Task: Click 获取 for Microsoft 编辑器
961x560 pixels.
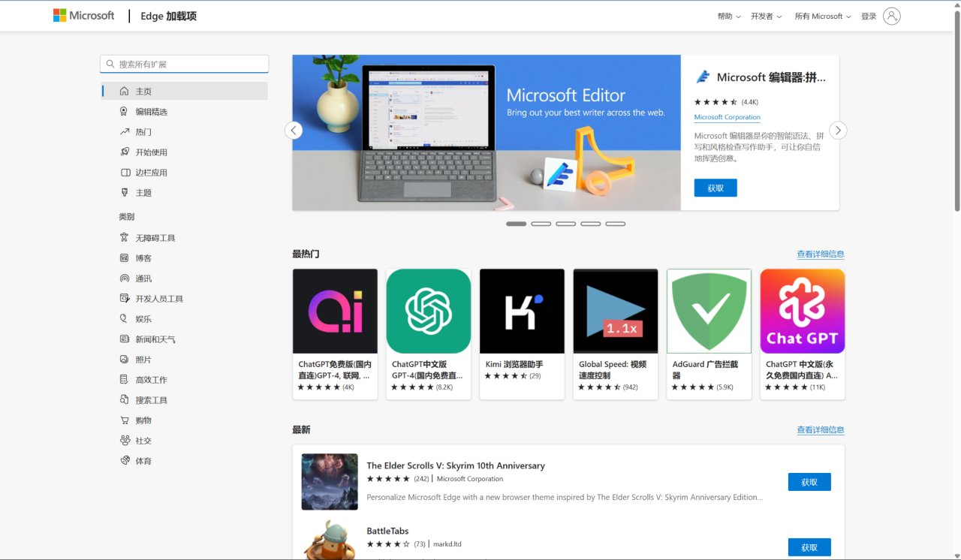Action: (715, 188)
